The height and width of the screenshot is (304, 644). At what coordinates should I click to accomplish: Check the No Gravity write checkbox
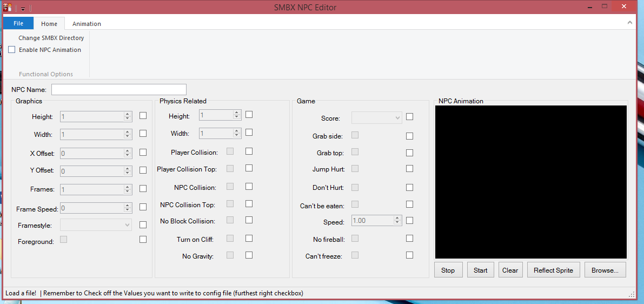click(x=249, y=255)
